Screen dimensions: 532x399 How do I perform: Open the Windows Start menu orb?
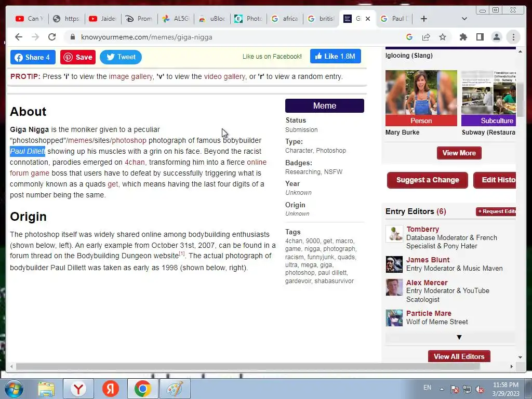(x=14, y=389)
